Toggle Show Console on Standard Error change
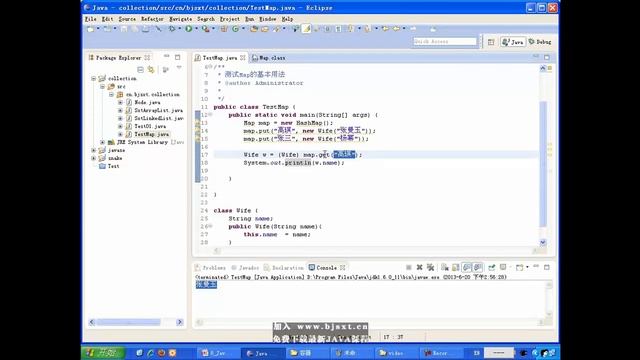The width and height of the screenshot is (640, 360). coord(477,267)
